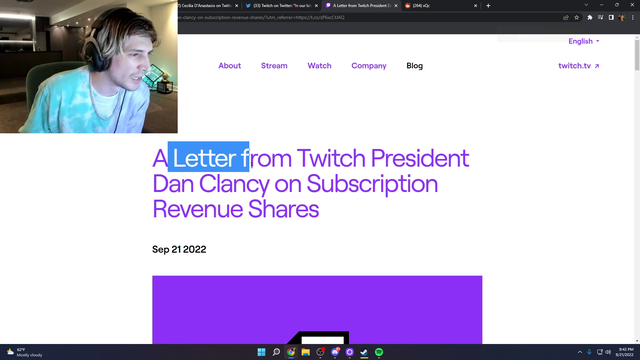This screenshot has width=640, height=360.
Task: Switch to the Twitch on Twitter tab
Action: [x=281, y=6]
